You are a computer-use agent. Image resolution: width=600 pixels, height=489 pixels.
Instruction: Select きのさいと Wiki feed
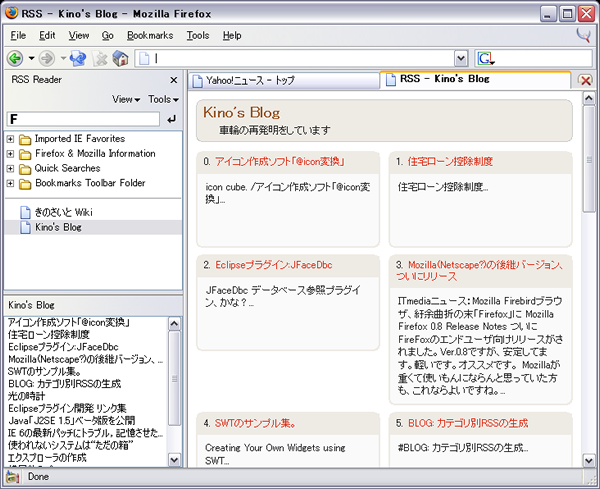click(x=64, y=212)
